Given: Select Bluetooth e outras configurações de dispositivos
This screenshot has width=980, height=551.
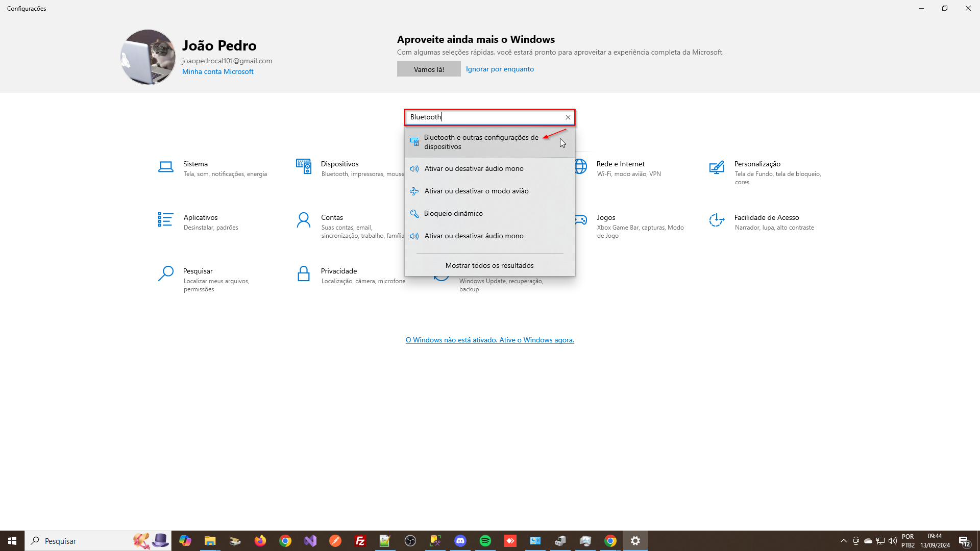Looking at the screenshot, I should 489,142.
